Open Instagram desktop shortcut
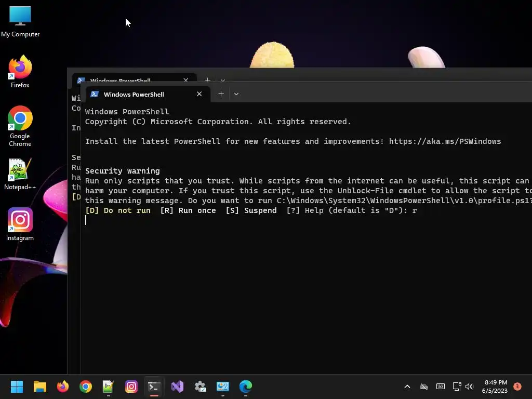Screen dimensions: 532x399 20,224
